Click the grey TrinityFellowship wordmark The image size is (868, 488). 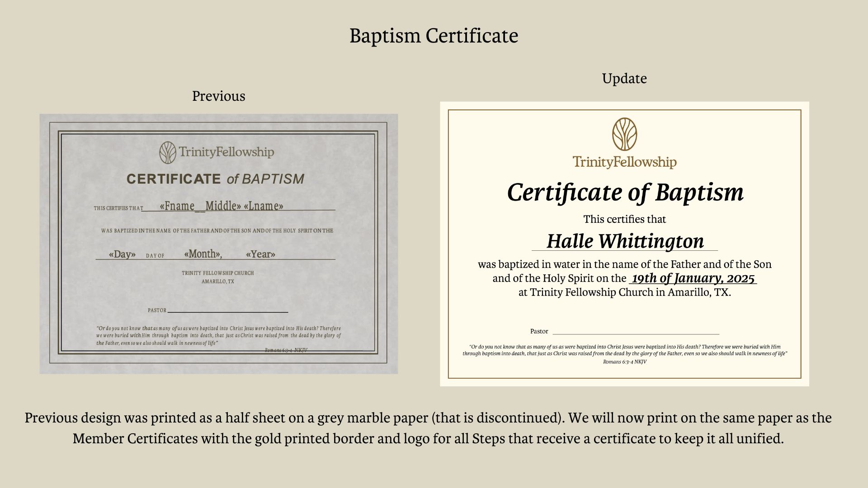226,152
